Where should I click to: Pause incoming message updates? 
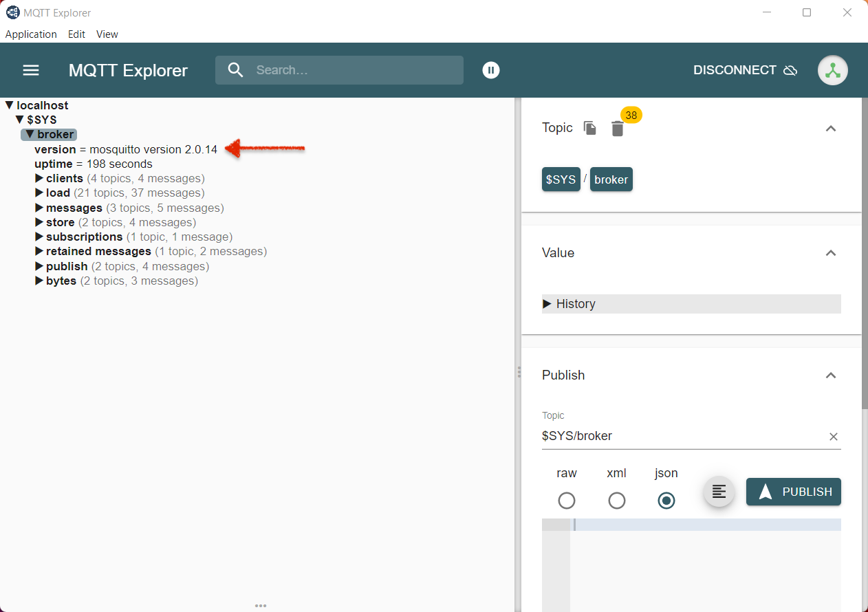coord(491,70)
